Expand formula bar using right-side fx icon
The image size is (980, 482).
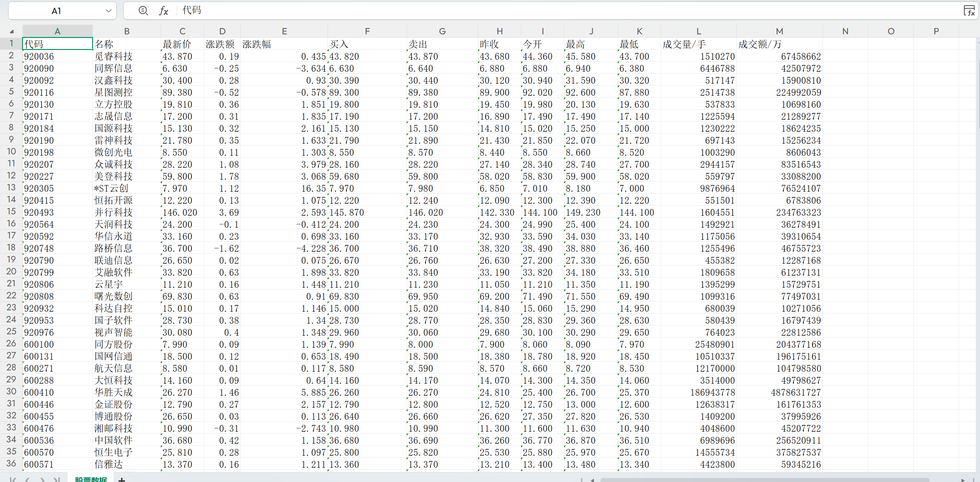pos(969,11)
